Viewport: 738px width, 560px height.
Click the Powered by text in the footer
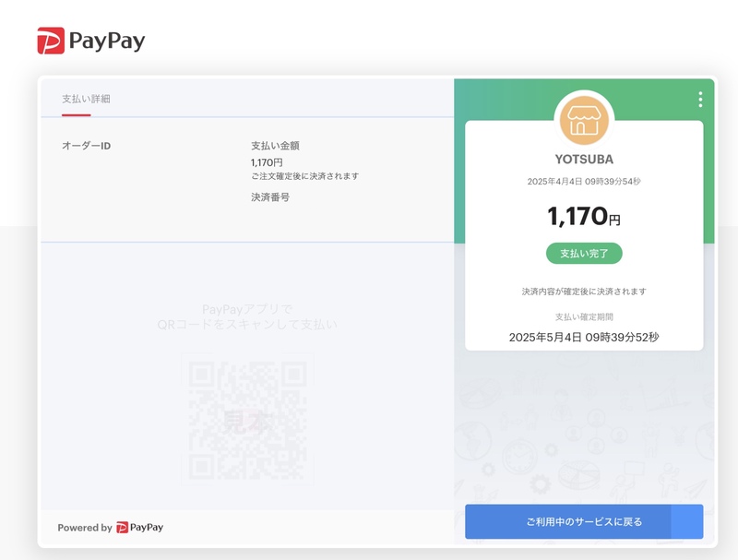[85, 528]
